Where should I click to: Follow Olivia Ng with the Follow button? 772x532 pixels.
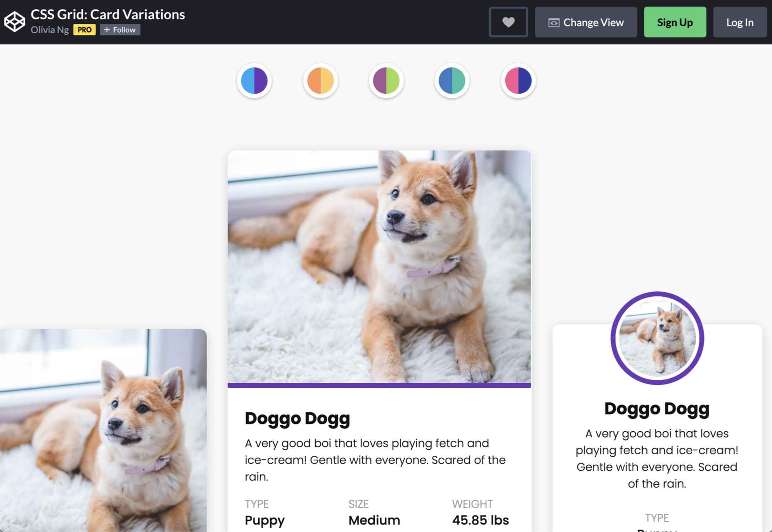tap(120, 30)
